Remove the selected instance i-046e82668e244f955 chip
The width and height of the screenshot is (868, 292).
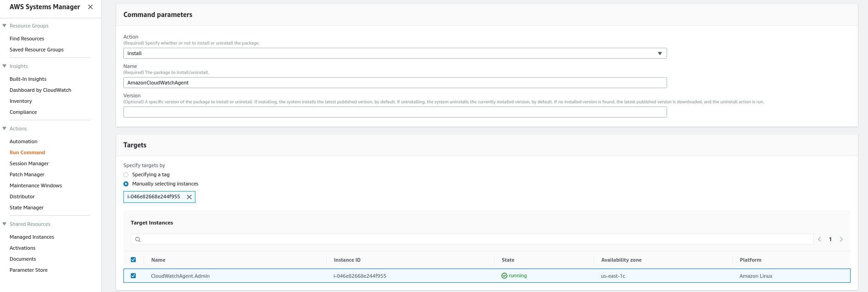click(189, 197)
